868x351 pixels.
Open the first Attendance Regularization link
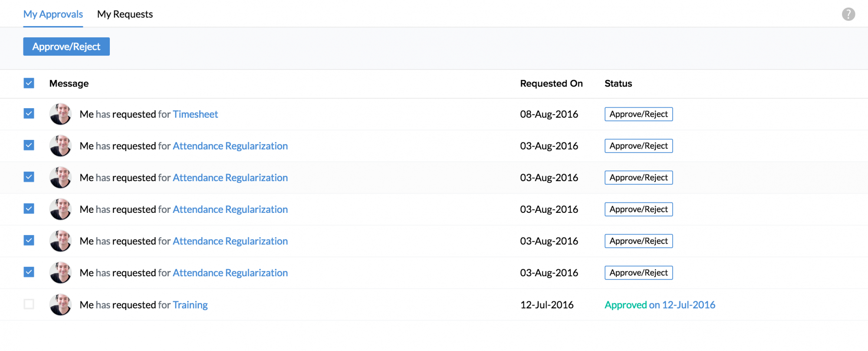(230, 146)
